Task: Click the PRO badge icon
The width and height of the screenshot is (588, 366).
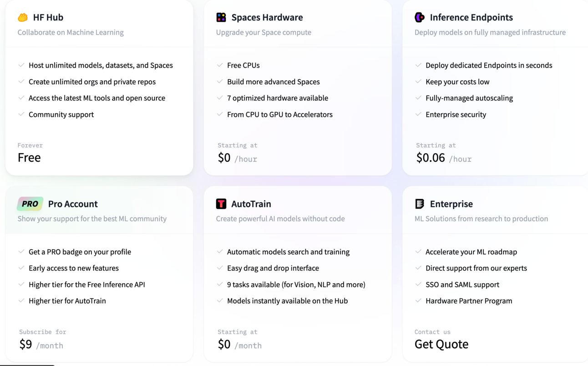Action: pos(30,204)
